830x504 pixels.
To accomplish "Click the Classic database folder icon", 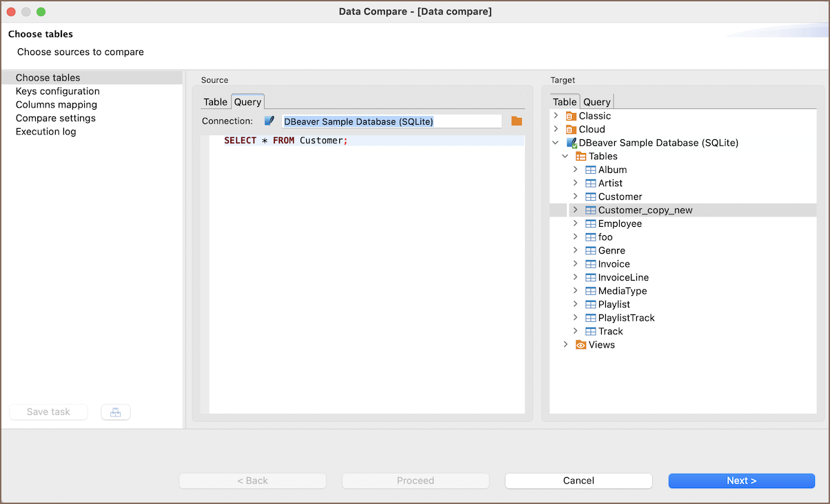I will tap(570, 116).
